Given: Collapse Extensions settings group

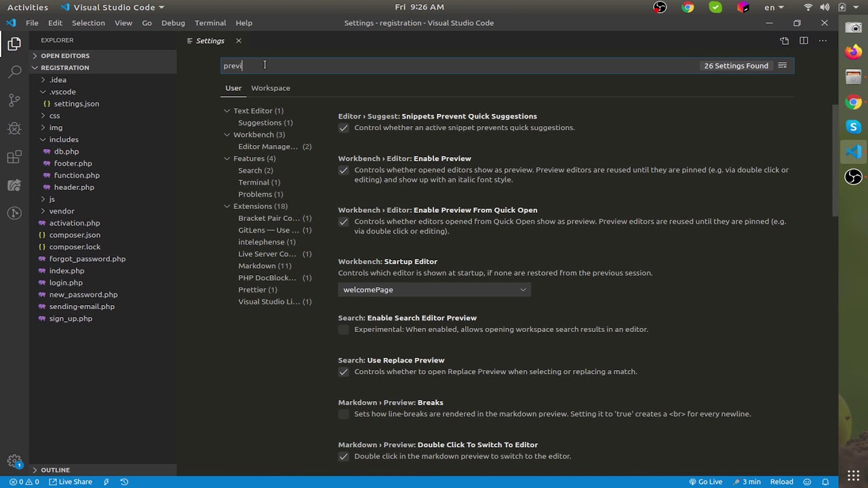Looking at the screenshot, I should click(x=227, y=206).
